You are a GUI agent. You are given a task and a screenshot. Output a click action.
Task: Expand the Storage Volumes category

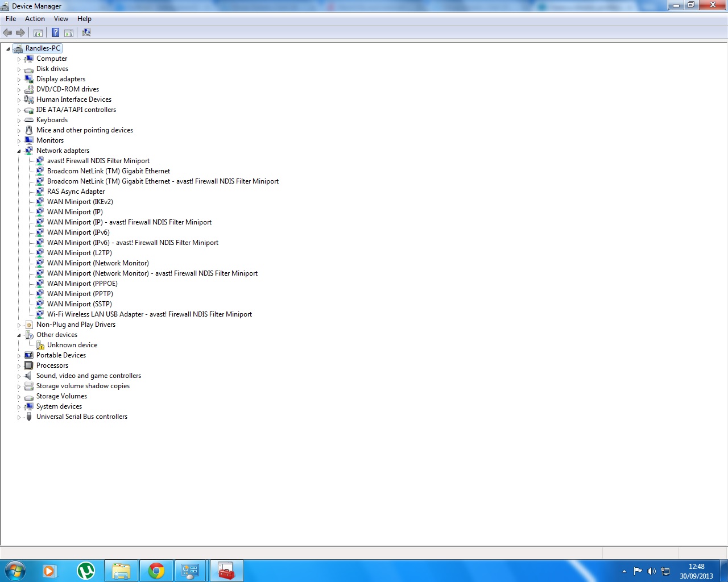point(19,397)
